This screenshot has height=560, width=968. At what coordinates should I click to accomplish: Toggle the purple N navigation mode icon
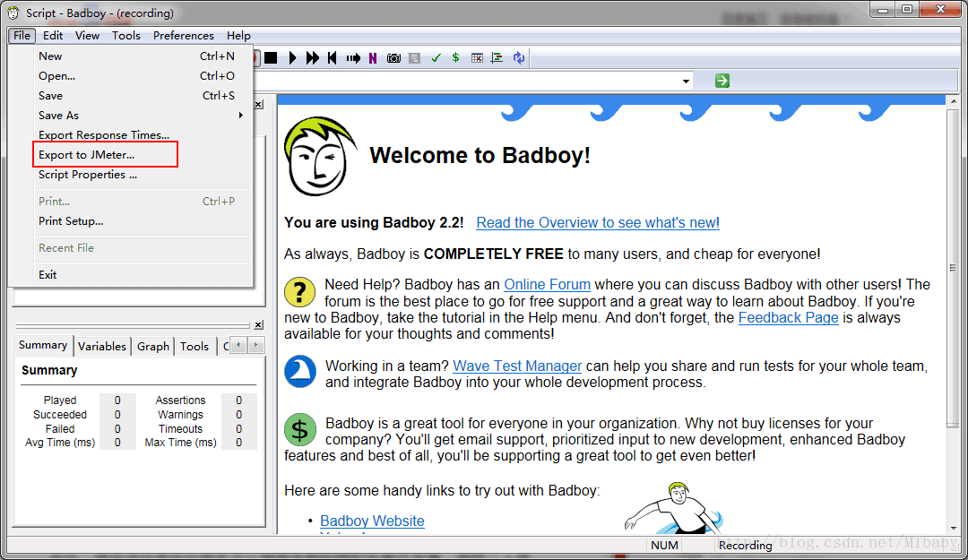click(x=373, y=58)
